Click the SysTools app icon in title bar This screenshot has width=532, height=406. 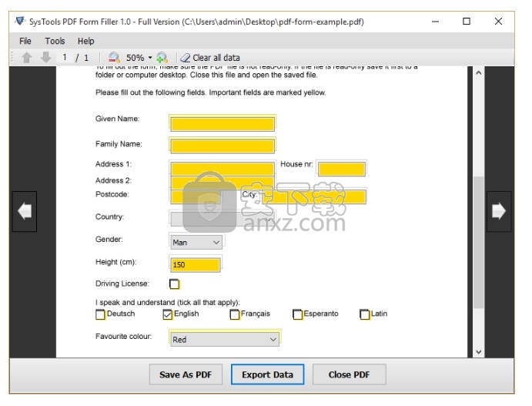click(20, 22)
